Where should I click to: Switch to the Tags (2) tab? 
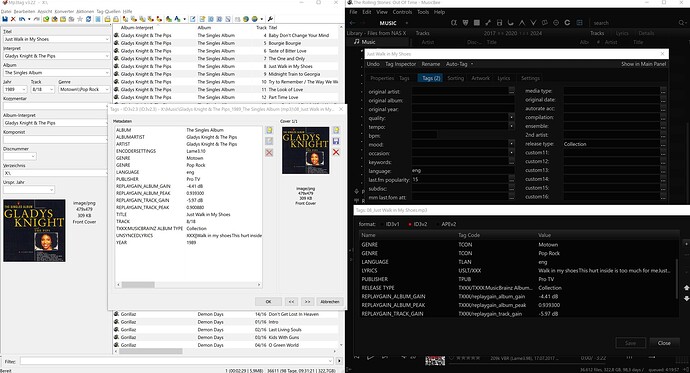(x=431, y=78)
